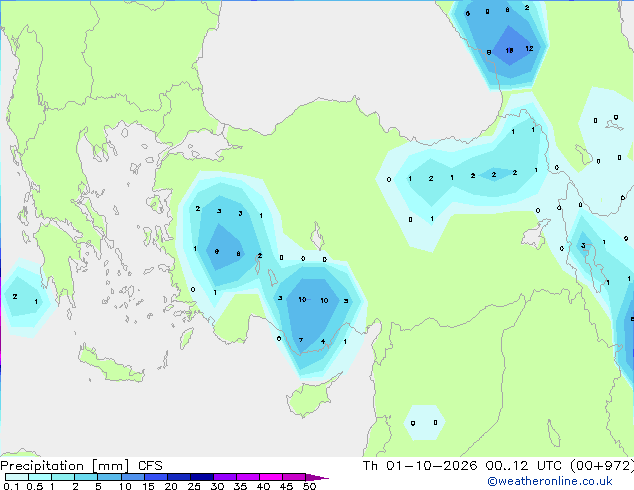Image resolution: width=634 pixels, height=490 pixels.
Task: Select the 20–25 mm legend color swatch
Action: tap(178, 477)
